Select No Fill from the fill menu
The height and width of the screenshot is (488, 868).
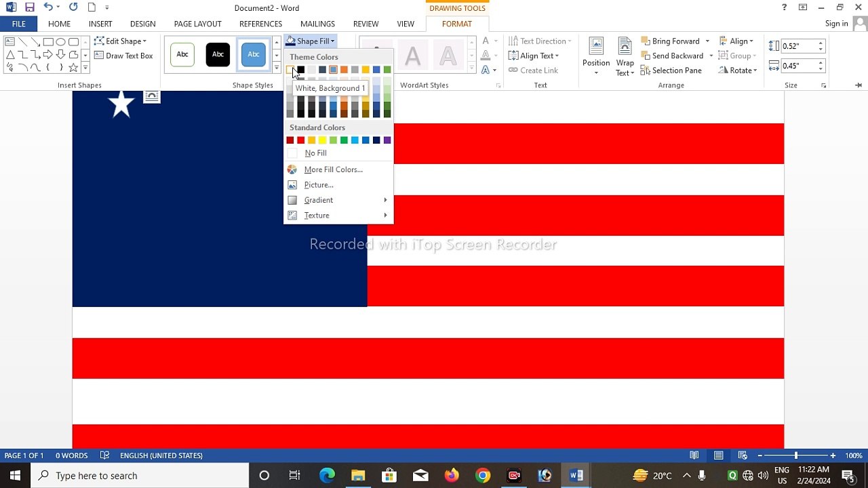coord(338,153)
